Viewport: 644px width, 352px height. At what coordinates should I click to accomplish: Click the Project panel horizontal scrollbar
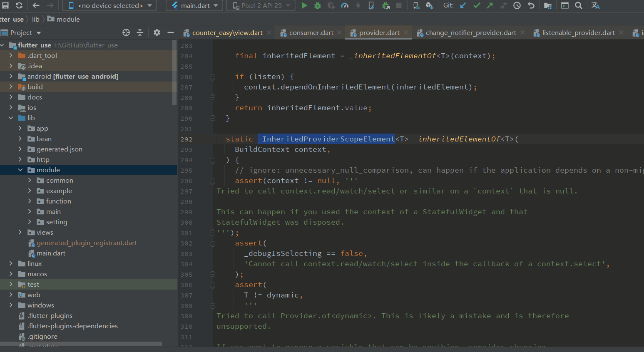click(81, 344)
